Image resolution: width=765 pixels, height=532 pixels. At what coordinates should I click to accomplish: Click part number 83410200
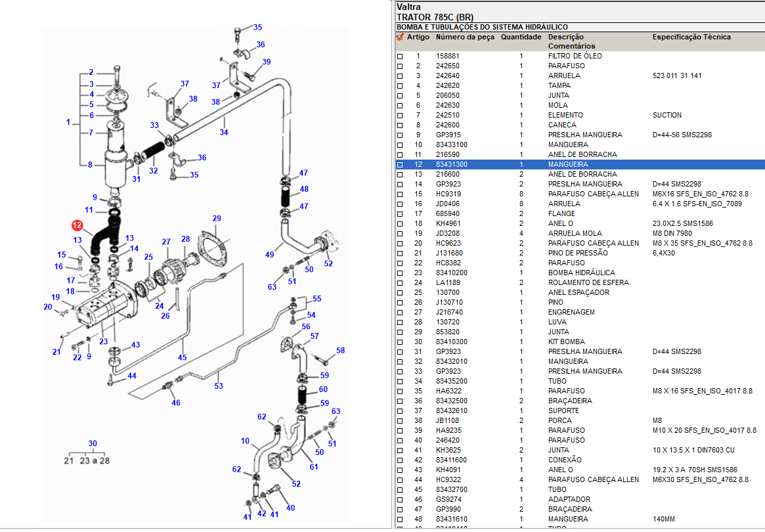452,273
